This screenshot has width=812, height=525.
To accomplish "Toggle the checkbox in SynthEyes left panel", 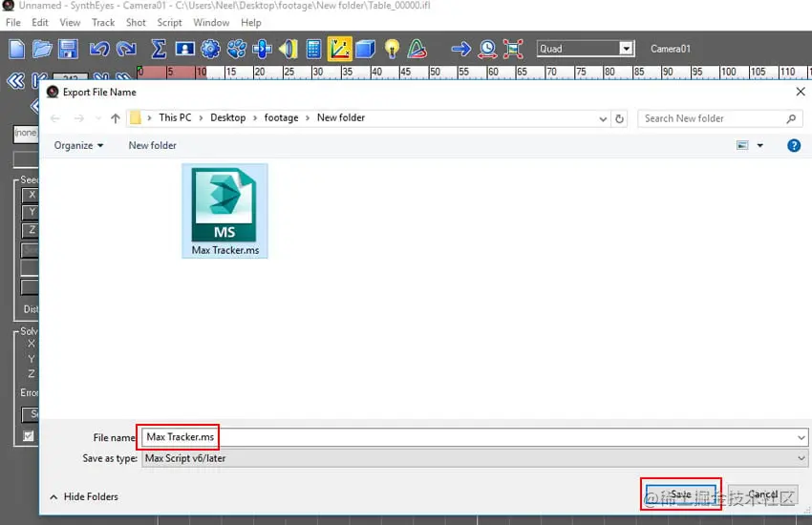I will coord(29,436).
